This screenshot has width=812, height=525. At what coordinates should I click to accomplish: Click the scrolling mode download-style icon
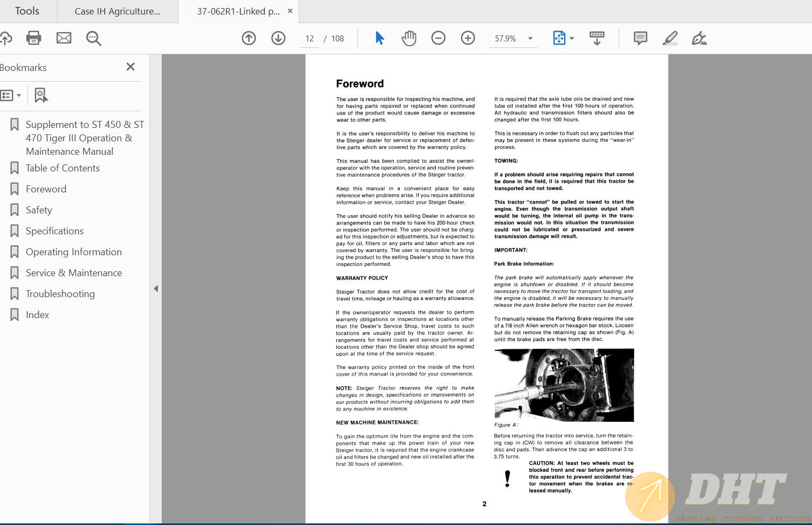pos(597,38)
